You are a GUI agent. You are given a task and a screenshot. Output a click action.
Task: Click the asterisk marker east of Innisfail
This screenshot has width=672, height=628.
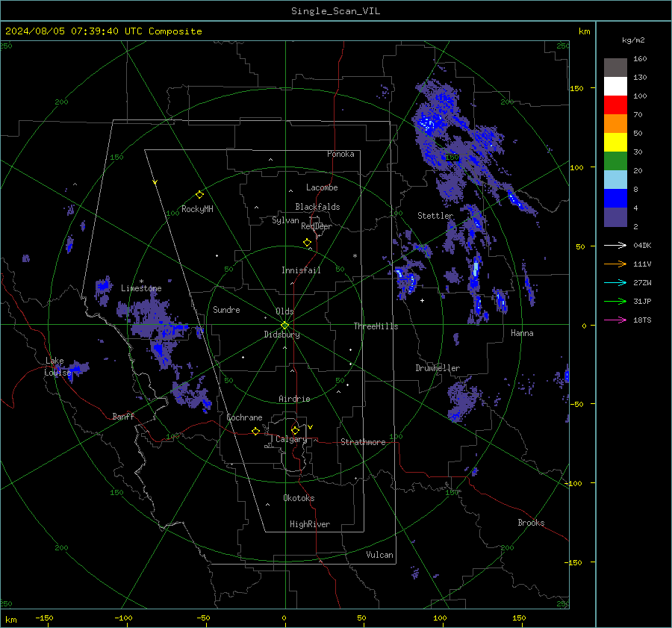click(355, 256)
